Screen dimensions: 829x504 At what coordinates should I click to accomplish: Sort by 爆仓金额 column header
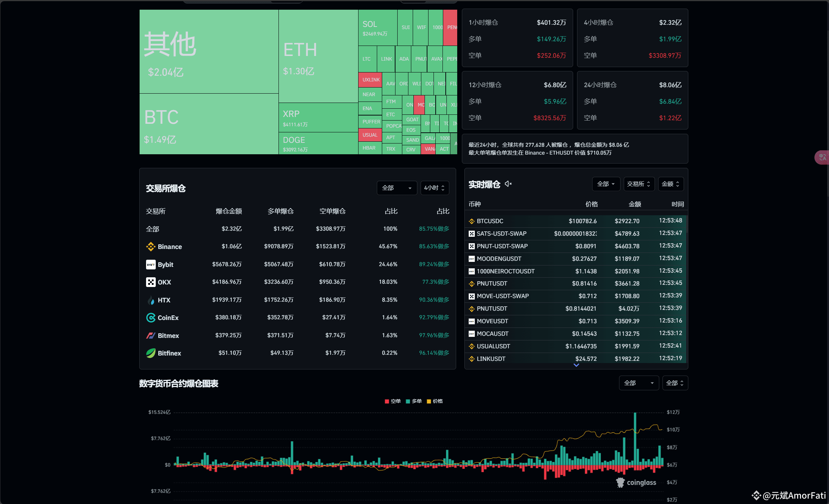click(229, 211)
